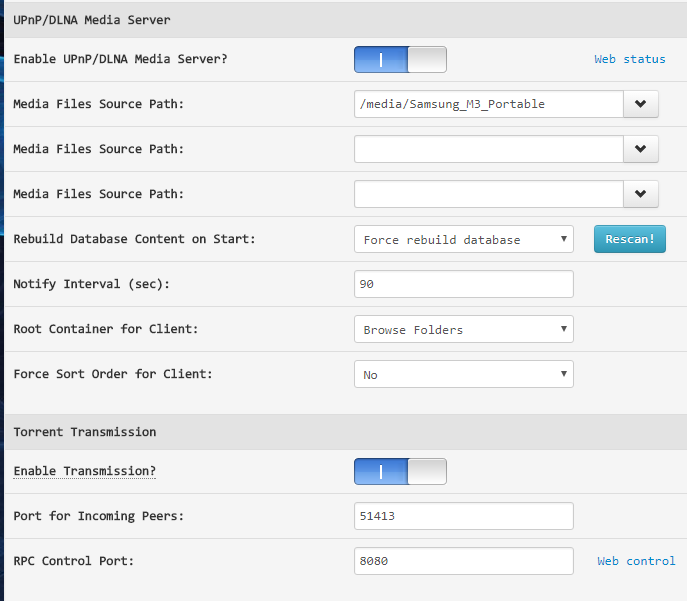This screenshot has width=687, height=601.
Task: Click second empty Media Files Source Path field
Action: (489, 149)
